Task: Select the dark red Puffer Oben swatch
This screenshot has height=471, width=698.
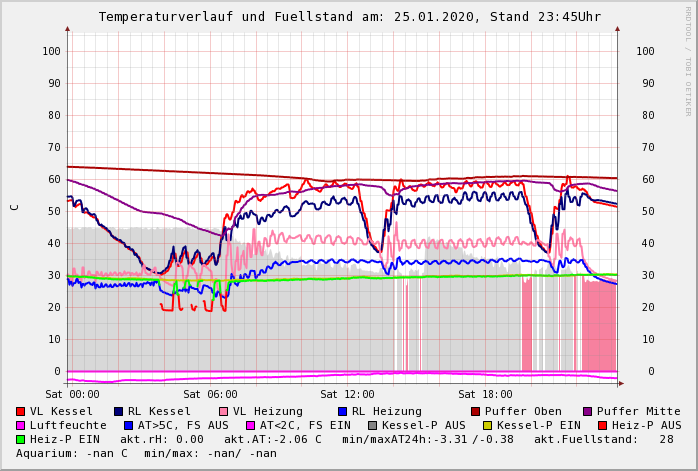Action: pos(475,411)
